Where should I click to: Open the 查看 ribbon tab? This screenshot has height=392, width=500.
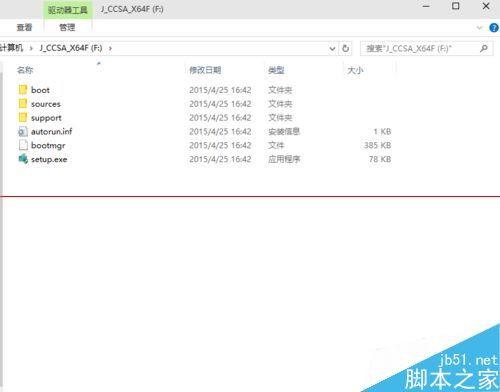tap(24, 28)
